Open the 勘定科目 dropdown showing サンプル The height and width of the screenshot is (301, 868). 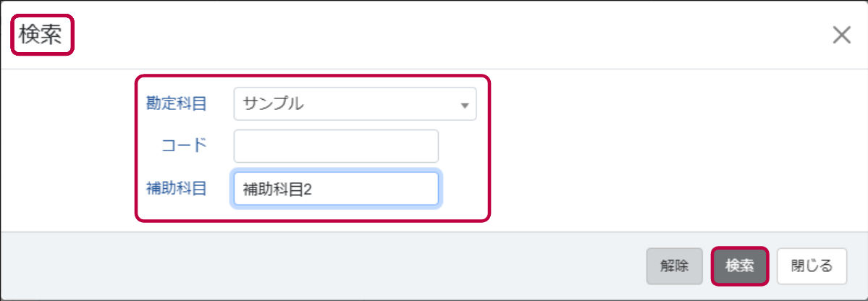point(355,104)
